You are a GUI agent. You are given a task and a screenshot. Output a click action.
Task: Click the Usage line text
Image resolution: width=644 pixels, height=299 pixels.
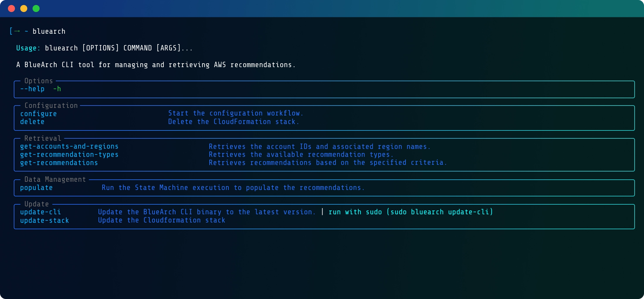tap(104, 48)
